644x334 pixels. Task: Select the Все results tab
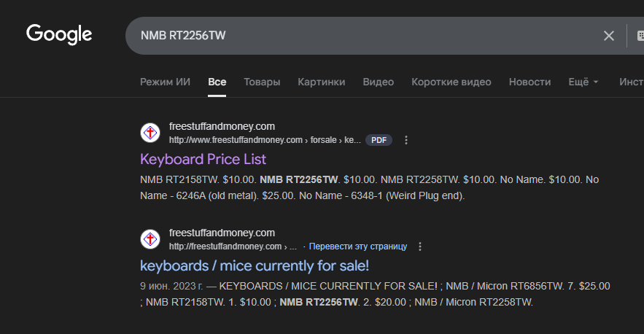point(217,82)
